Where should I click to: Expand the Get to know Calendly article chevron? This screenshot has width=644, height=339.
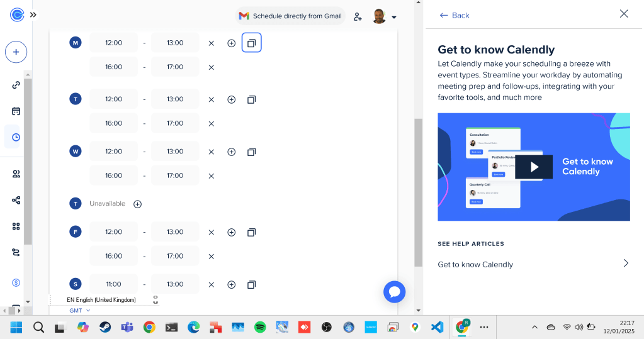click(x=626, y=264)
